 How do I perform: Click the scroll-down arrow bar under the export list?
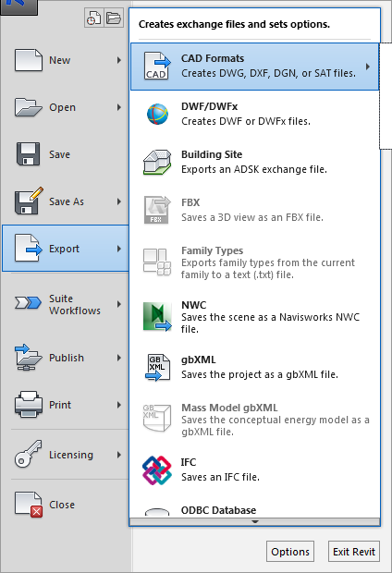tap(254, 522)
